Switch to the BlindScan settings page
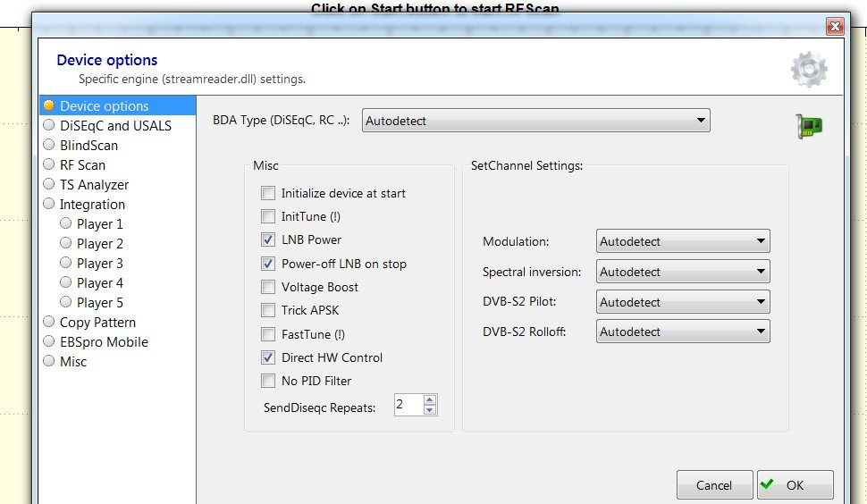Image resolution: width=867 pixels, height=504 pixels. point(88,146)
